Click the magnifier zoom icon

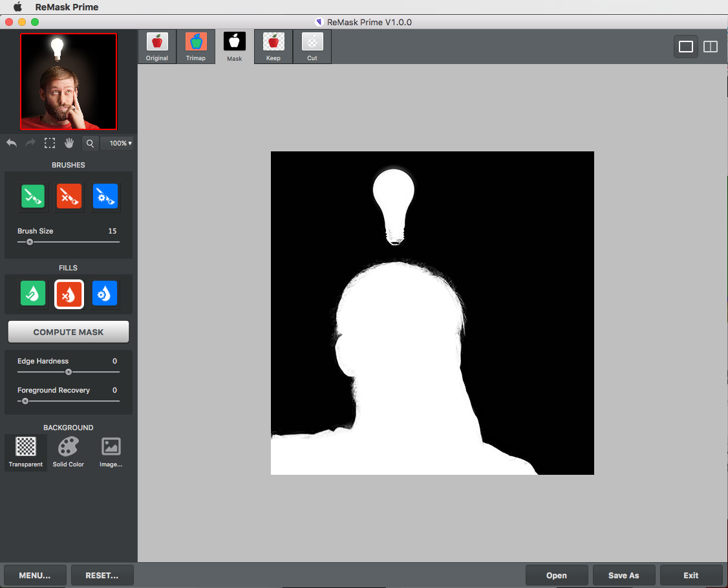(x=90, y=144)
